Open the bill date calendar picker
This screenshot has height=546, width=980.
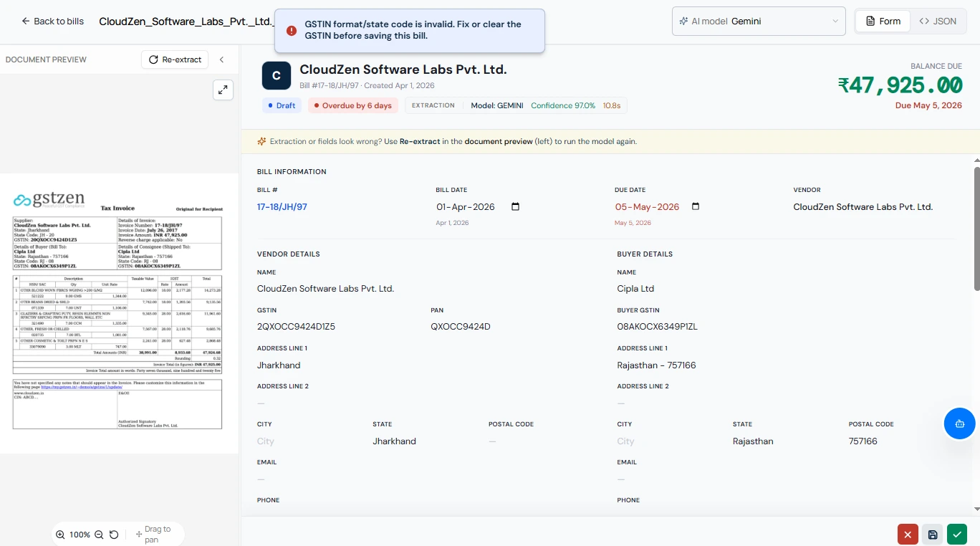click(x=515, y=207)
